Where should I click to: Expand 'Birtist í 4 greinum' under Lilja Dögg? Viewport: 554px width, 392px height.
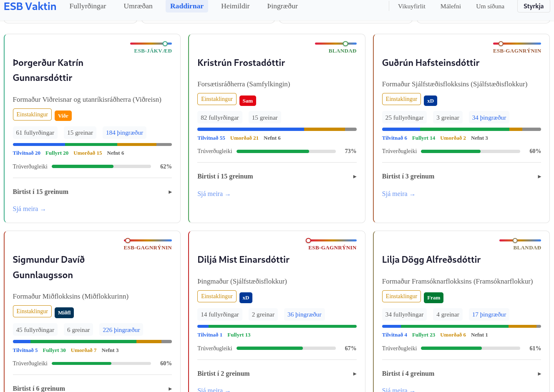[461, 374]
